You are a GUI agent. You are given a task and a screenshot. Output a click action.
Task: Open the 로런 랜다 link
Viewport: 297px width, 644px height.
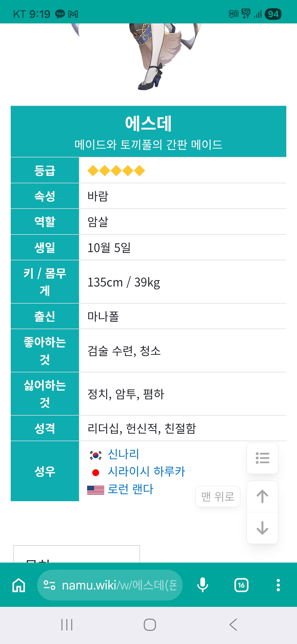coord(130,489)
